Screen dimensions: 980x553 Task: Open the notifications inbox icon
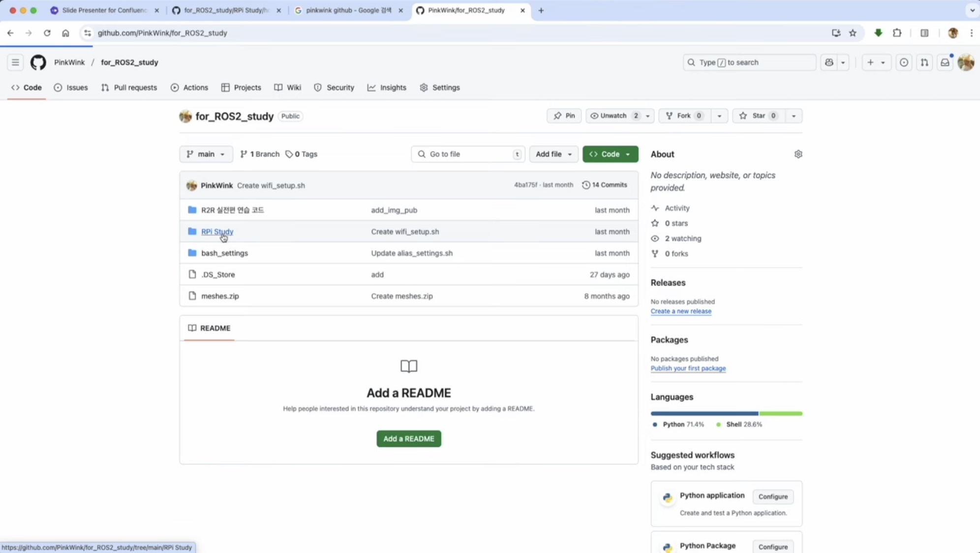pos(945,62)
